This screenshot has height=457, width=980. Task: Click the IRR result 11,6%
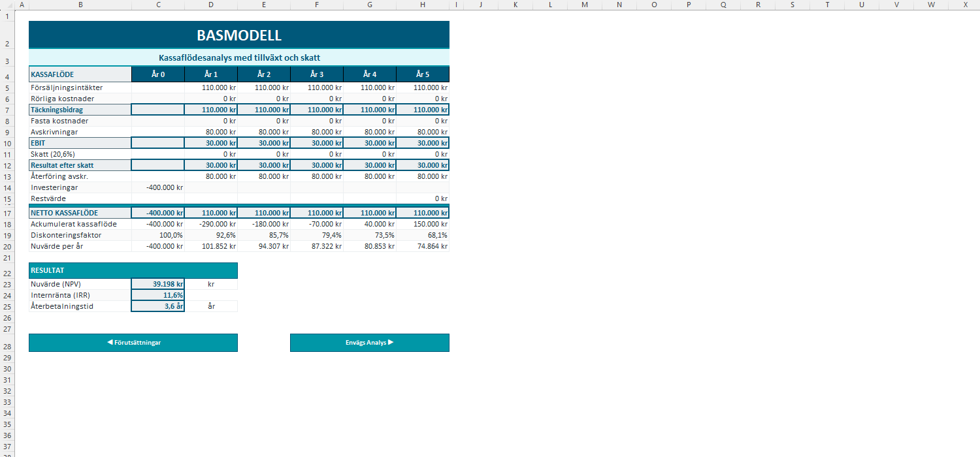[158, 295]
